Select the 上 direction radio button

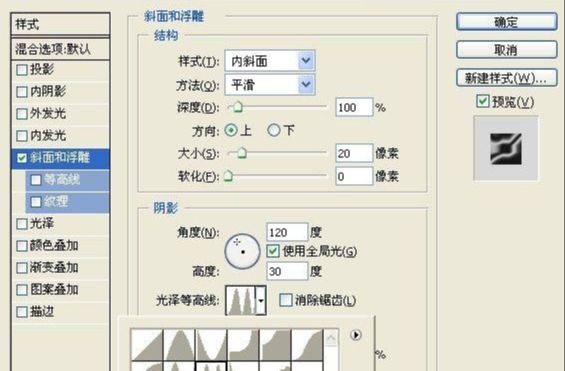point(231,130)
